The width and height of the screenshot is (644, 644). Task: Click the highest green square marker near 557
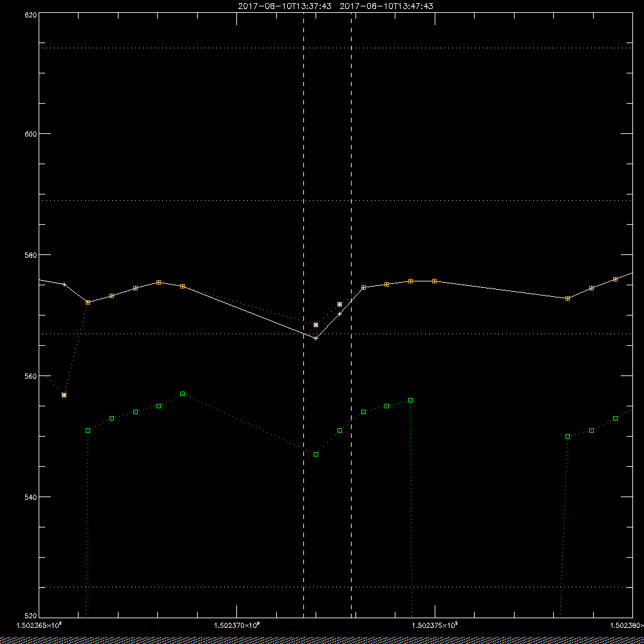(x=183, y=394)
